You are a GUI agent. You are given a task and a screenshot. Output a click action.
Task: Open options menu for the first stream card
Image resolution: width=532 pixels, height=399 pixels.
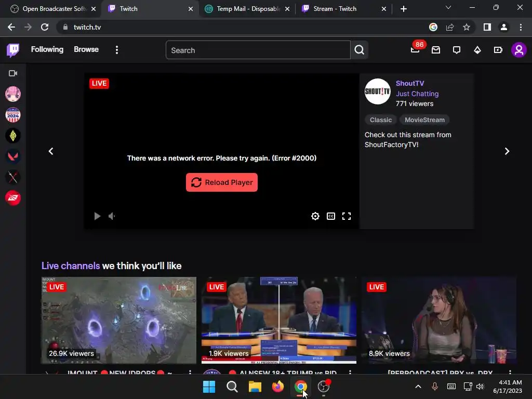pyautogui.click(x=190, y=372)
